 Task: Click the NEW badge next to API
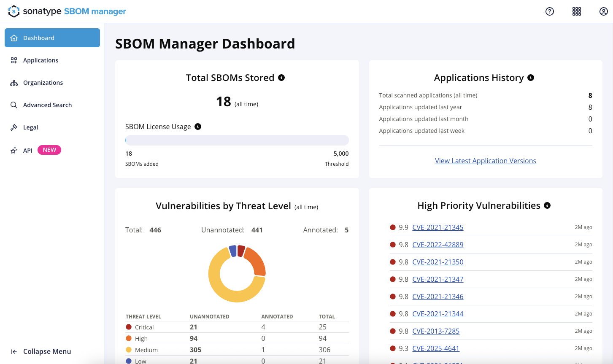click(x=49, y=150)
